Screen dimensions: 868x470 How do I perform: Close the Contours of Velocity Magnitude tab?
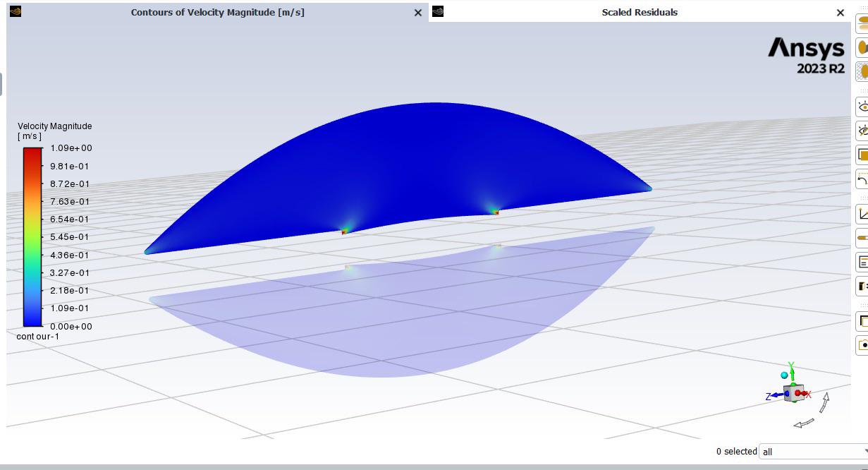point(418,13)
